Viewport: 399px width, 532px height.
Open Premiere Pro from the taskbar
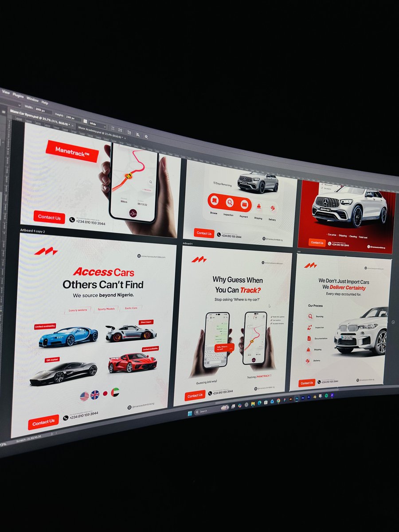(309, 397)
